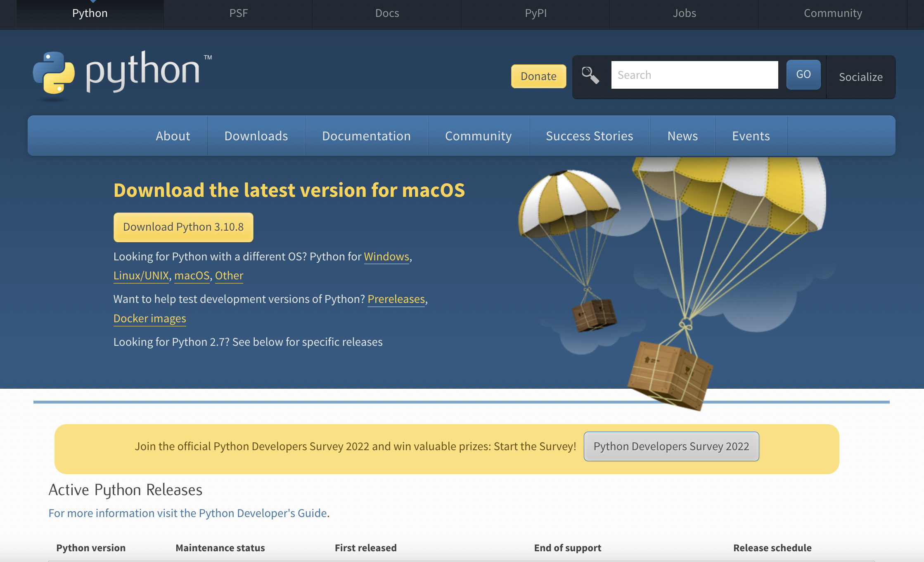Click the GO search button
The width and height of the screenshot is (924, 562).
pyautogui.click(x=803, y=75)
